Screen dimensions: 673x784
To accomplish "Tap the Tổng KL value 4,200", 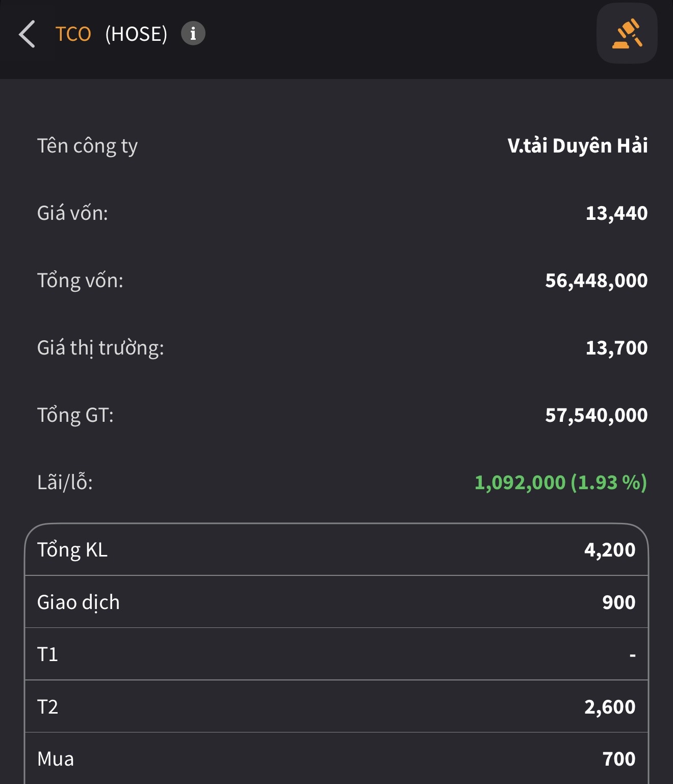I will pyautogui.click(x=610, y=550).
